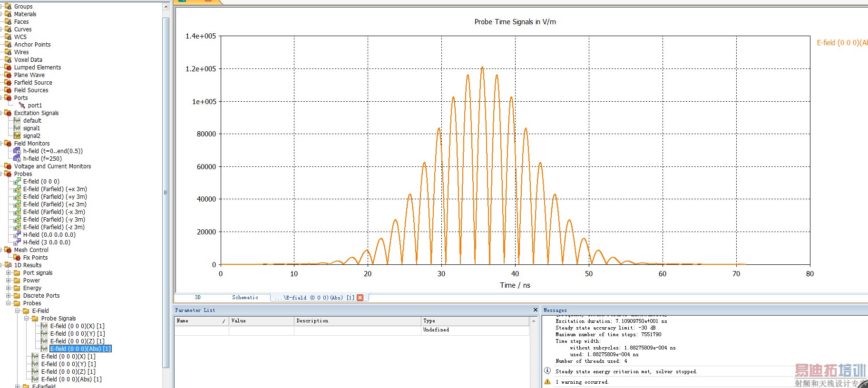Select E-field (0 0 0)(Z) [1] under Probe Signals
868x388 pixels.
click(78, 341)
